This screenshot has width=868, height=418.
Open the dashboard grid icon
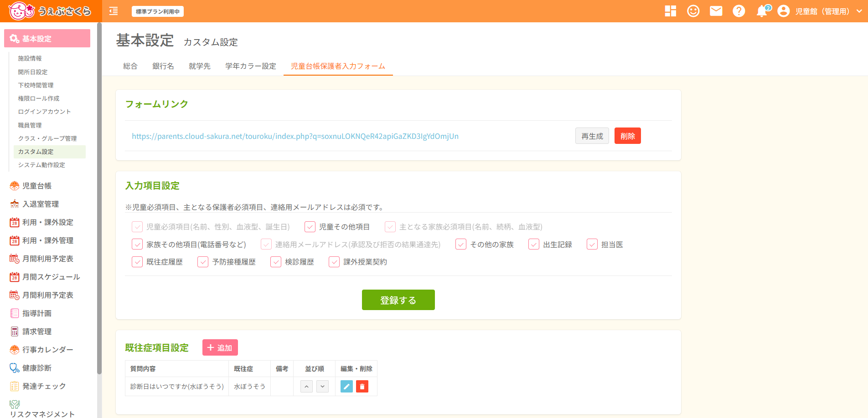pos(671,11)
